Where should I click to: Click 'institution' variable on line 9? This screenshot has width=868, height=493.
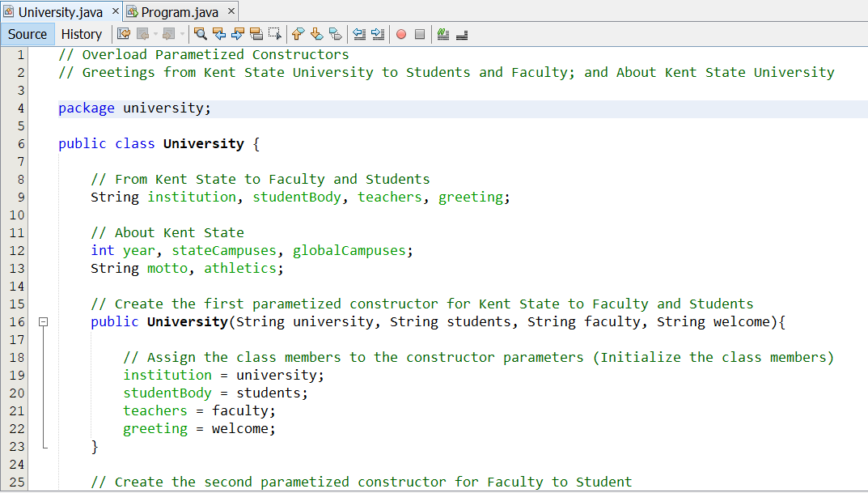[x=192, y=198]
